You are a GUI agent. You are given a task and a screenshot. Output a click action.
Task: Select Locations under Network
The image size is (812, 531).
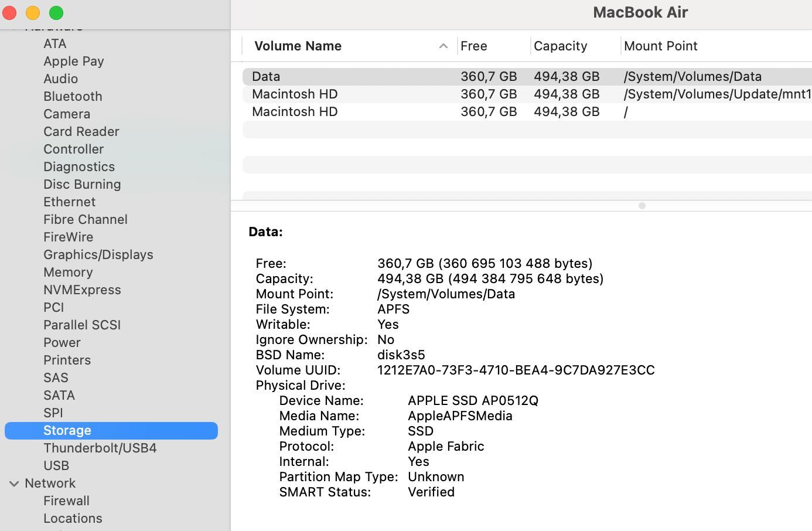tap(73, 518)
